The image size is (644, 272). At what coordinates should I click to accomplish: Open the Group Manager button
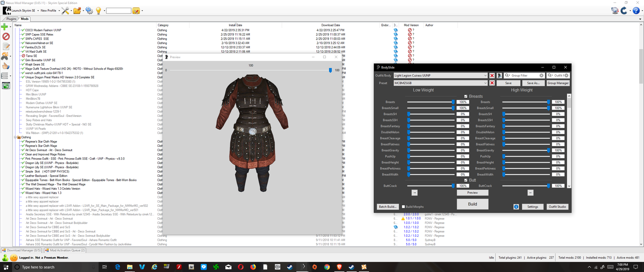[558, 83]
